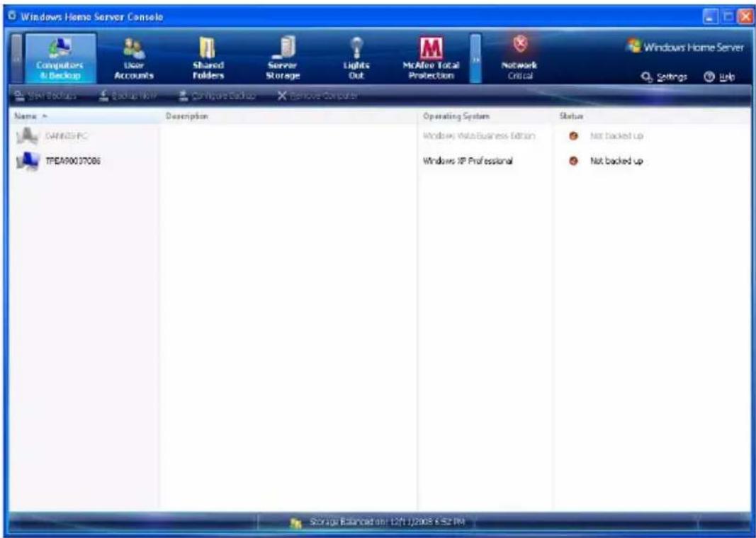Screen dimensions: 756x538
Task: Click the Configure Backup toolbar button
Action: tap(217, 96)
